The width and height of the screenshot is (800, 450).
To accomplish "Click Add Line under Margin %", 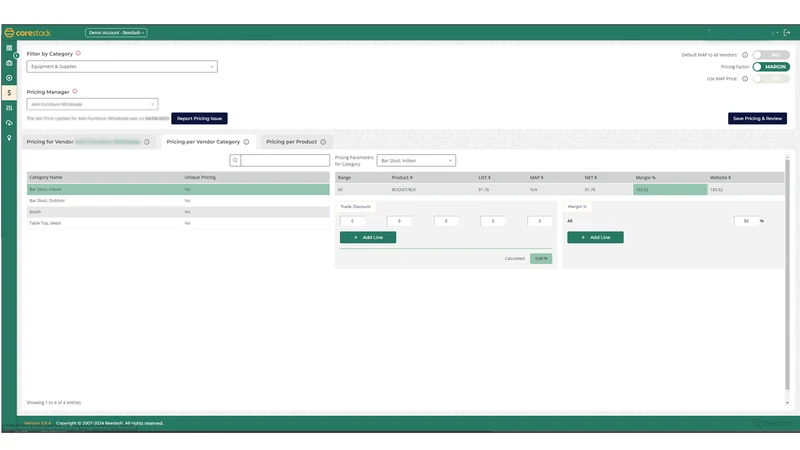I will click(x=595, y=237).
